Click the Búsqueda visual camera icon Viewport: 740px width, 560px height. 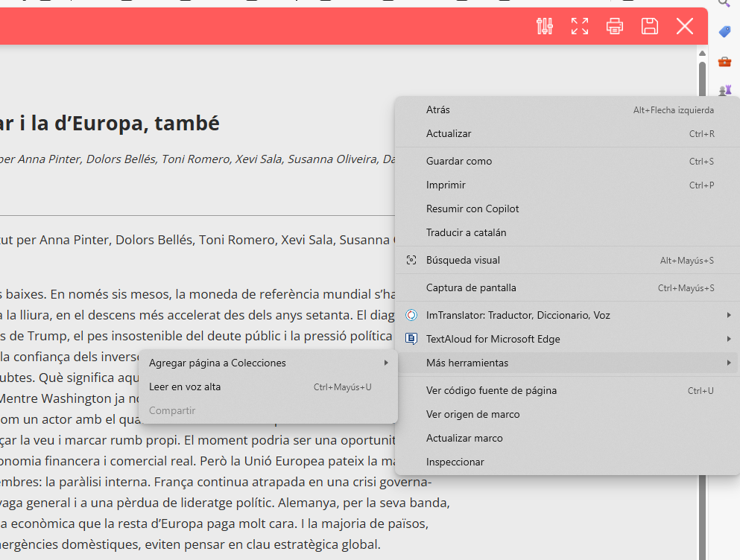coord(411,260)
